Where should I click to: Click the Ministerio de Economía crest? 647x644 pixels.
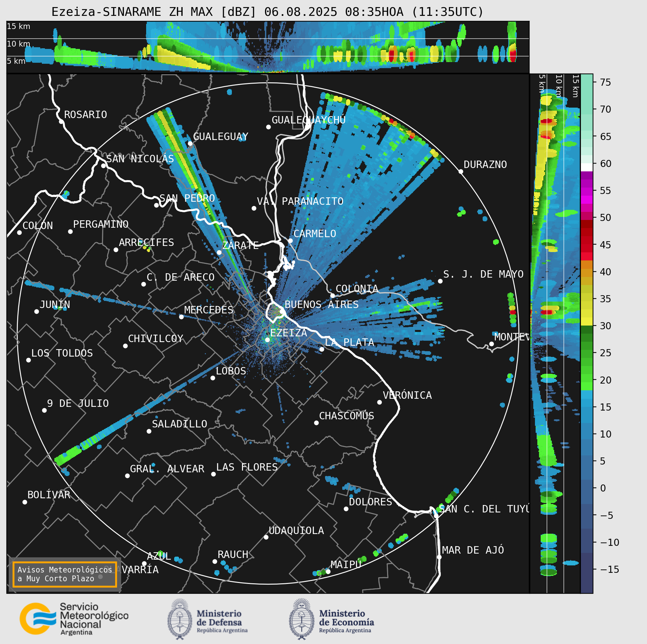point(302,619)
